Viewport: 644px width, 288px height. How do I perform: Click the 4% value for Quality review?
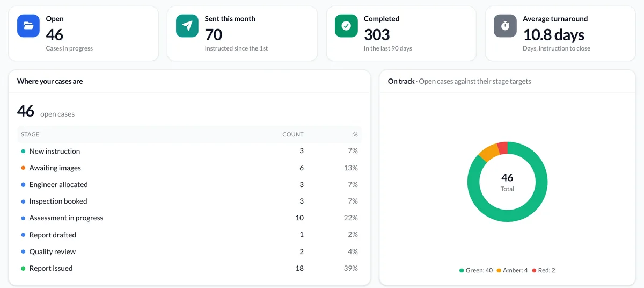353,251
